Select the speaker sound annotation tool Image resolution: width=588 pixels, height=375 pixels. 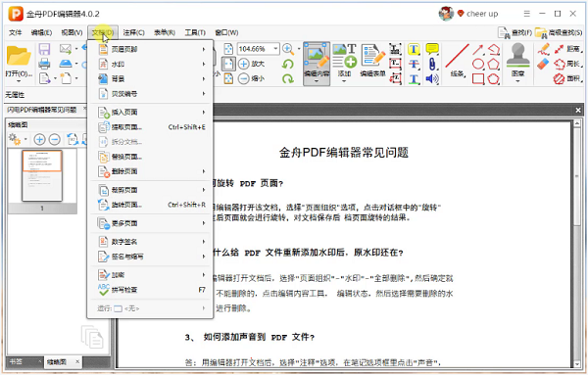coord(432,79)
